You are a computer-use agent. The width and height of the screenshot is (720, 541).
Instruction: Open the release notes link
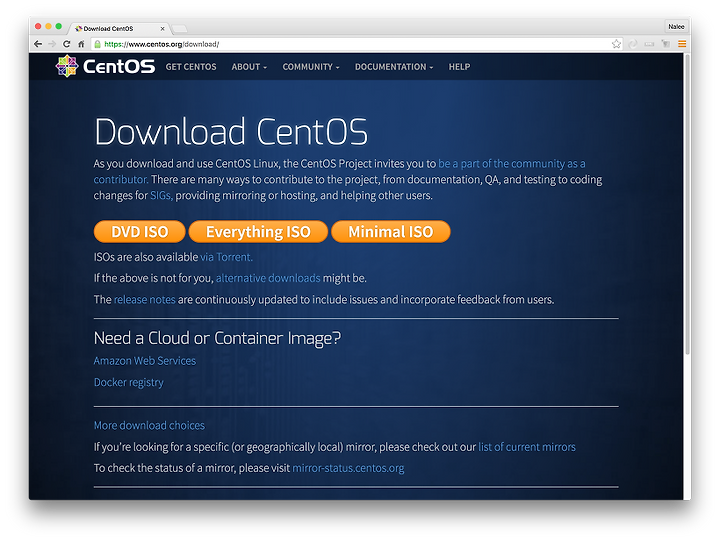point(145,299)
